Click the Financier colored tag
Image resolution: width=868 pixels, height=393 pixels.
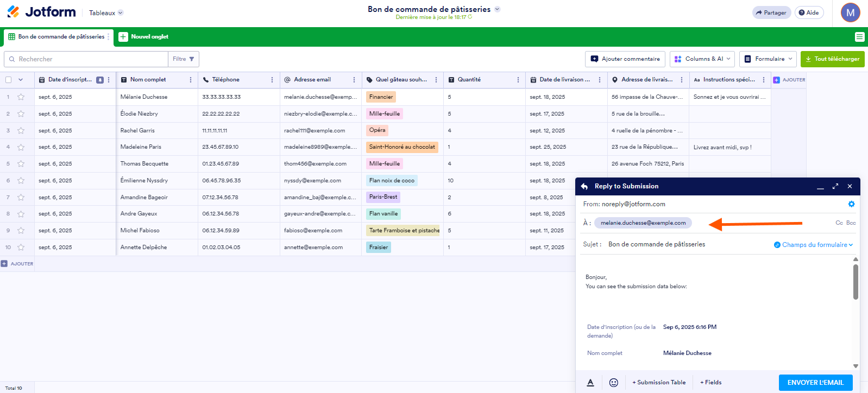tap(381, 97)
